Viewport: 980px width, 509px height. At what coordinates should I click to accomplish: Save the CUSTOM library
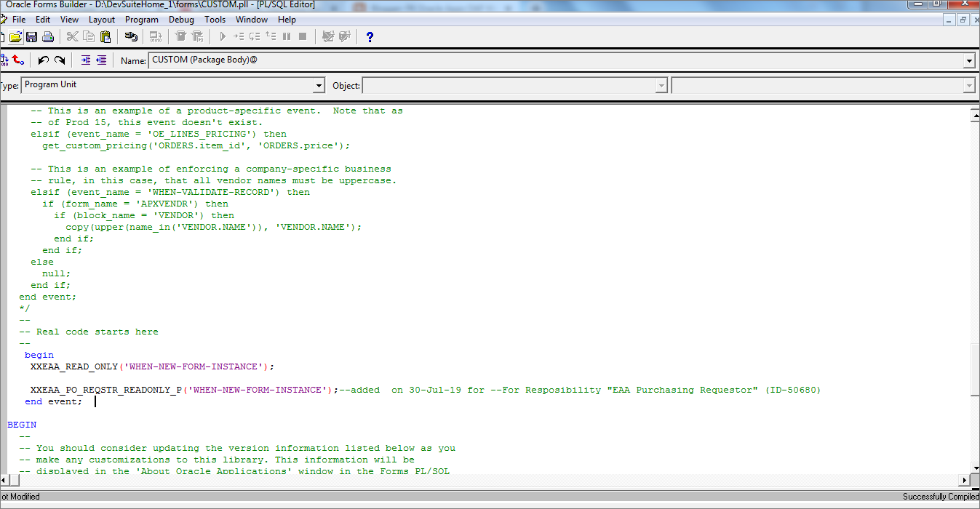[31, 37]
